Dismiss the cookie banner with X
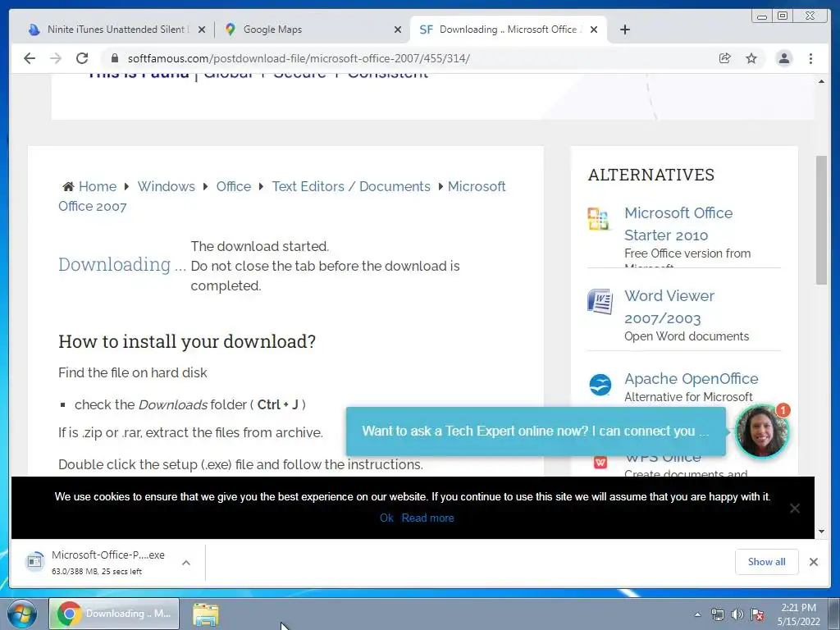840x630 pixels. pyautogui.click(x=794, y=508)
